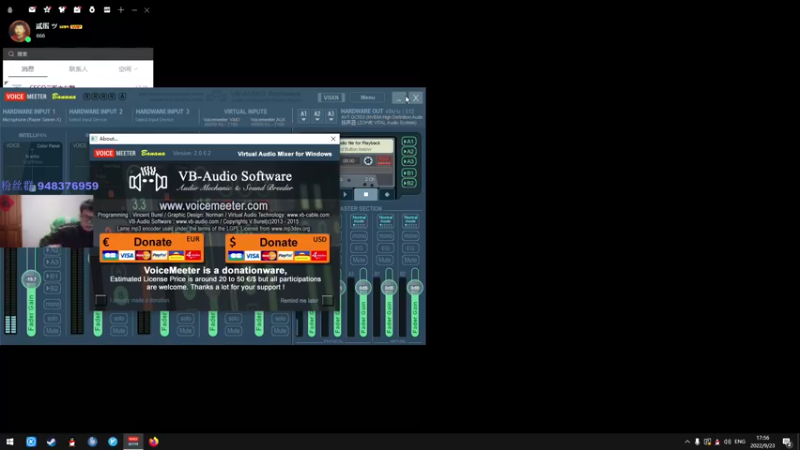
Task: Switch to the QQ messages tab
Action: (28, 69)
